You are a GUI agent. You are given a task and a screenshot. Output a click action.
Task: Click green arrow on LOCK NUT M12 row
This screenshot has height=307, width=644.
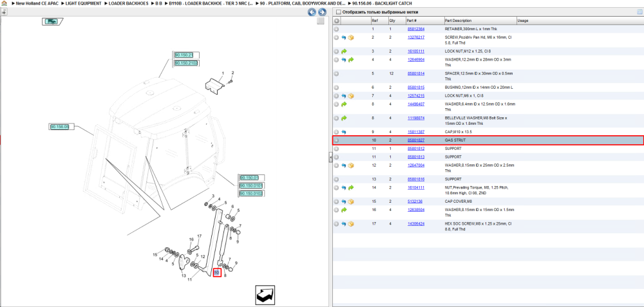tap(344, 51)
